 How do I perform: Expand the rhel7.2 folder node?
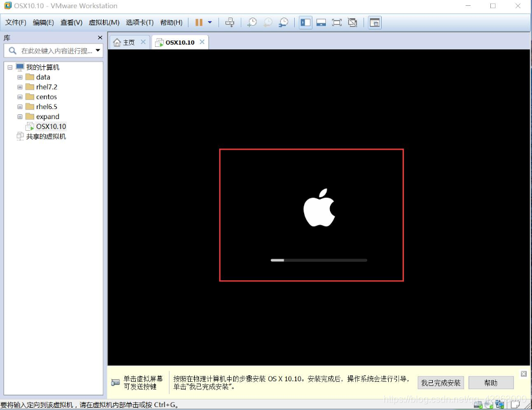(x=20, y=87)
